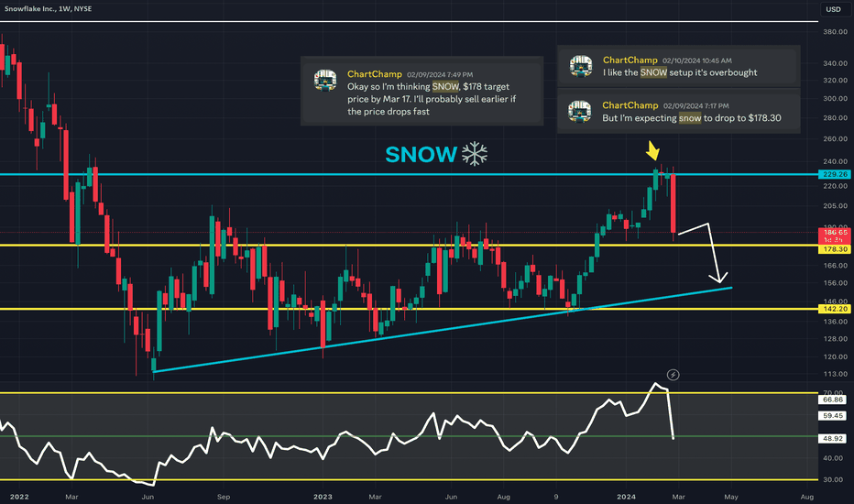The height and width of the screenshot is (504, 854).
Task: Click the Snowflake Inc., 1W, NYSE chart title
Action: click(x=48, y=9)
